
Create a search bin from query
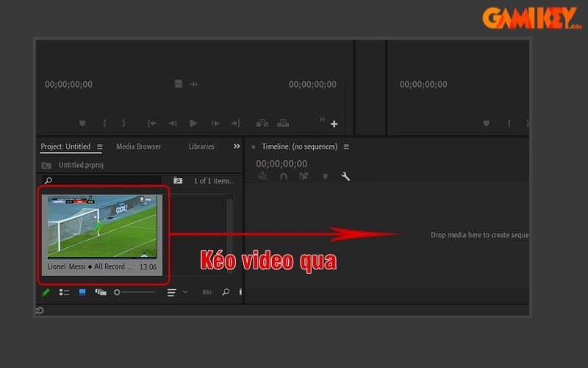[178, 180]
